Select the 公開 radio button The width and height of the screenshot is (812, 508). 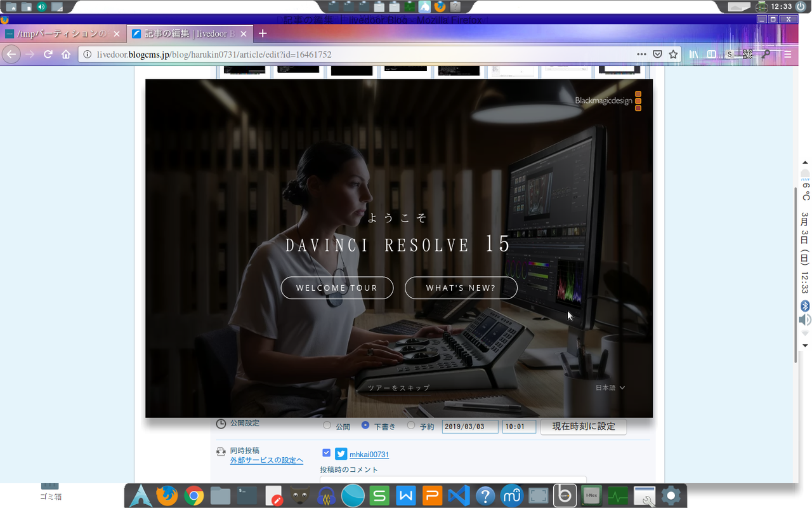pos(327,425)
